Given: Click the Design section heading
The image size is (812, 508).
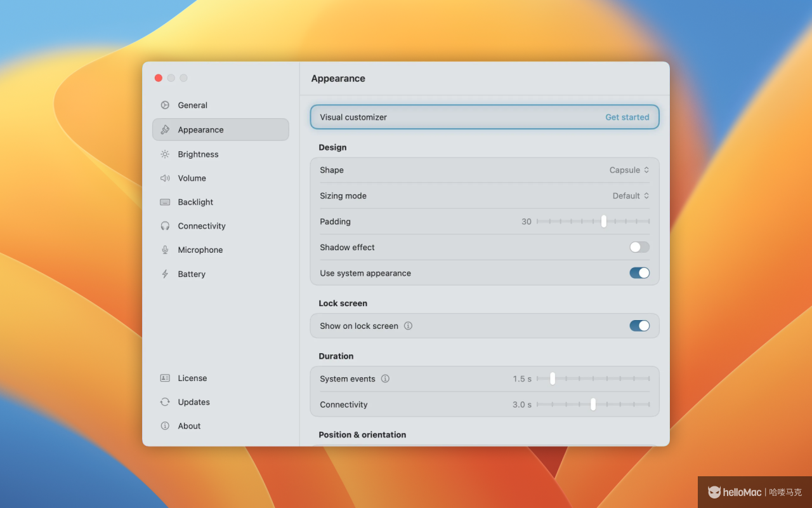Looking at the screenshot, I should 332,147.
